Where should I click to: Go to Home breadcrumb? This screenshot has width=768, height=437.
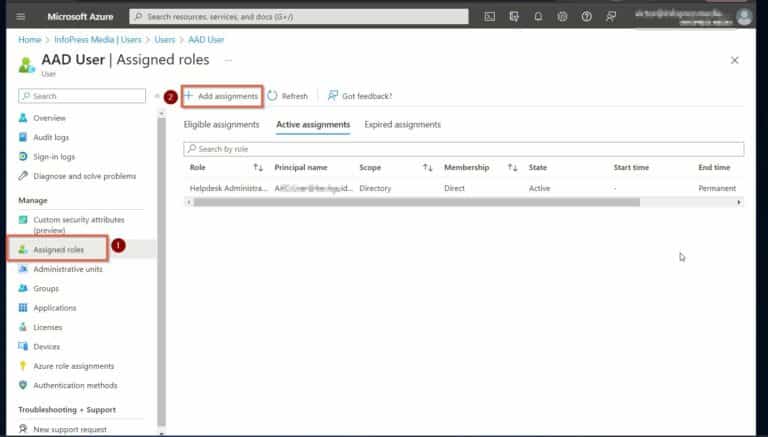tap(30, 40)
